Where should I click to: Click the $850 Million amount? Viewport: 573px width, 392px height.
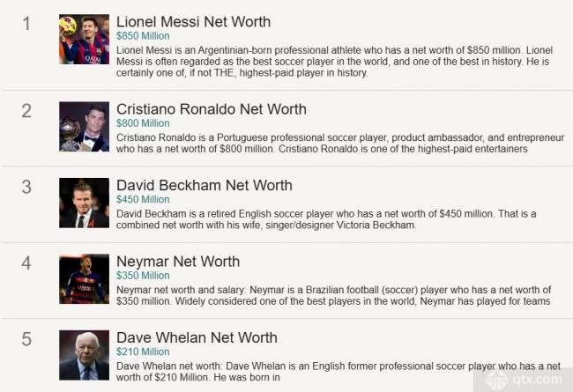point(143,36)
